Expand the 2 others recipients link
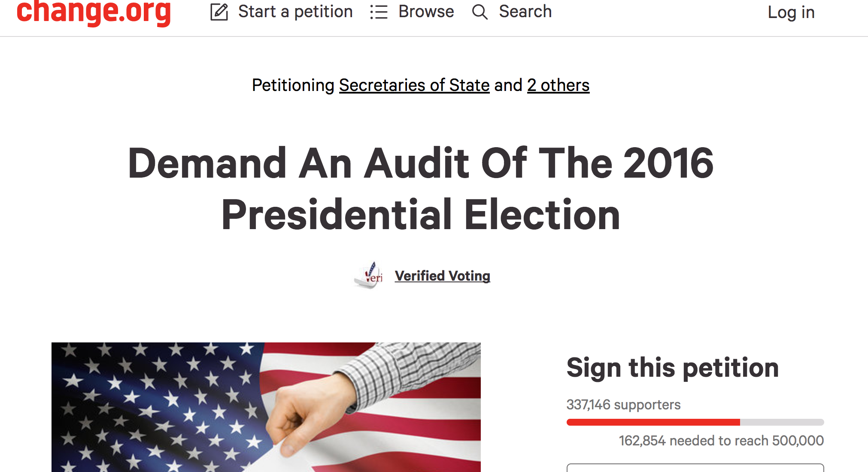 pyautogui.click(x=558, y=85)
